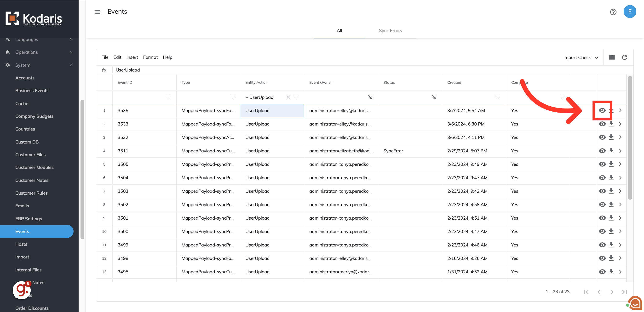The width and height of the screenshot is (644, 312).
Task: Clear the UserUpload filter with X
Action: click(288, 97)
